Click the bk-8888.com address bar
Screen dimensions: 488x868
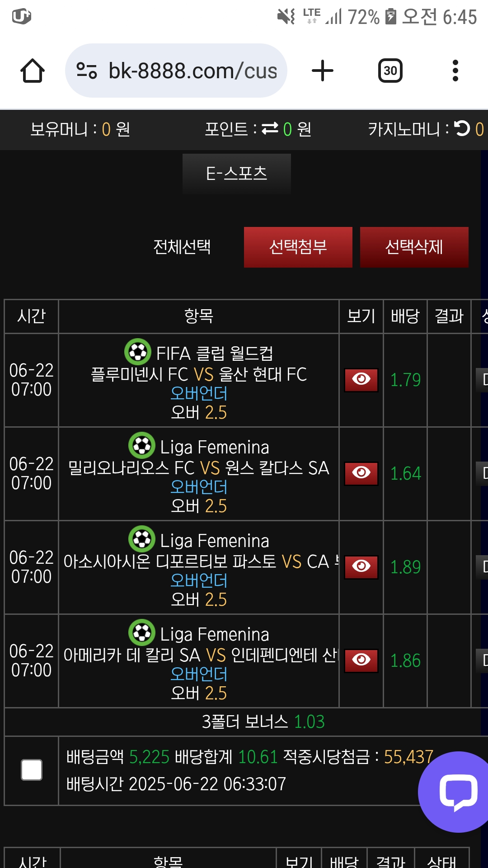tap(176, 71)
